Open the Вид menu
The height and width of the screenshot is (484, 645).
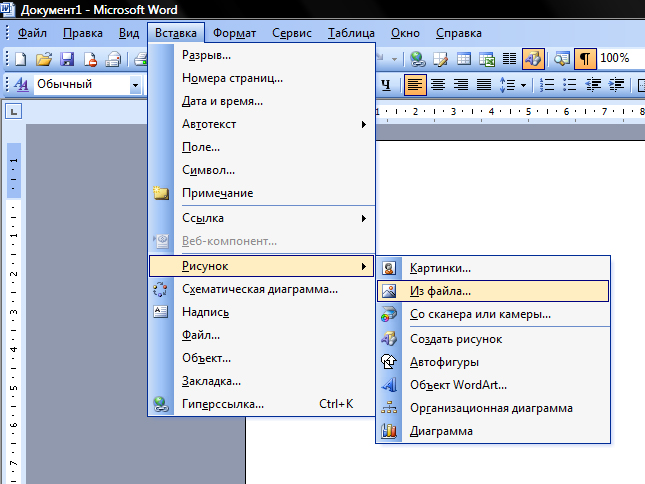click(129, 33)
